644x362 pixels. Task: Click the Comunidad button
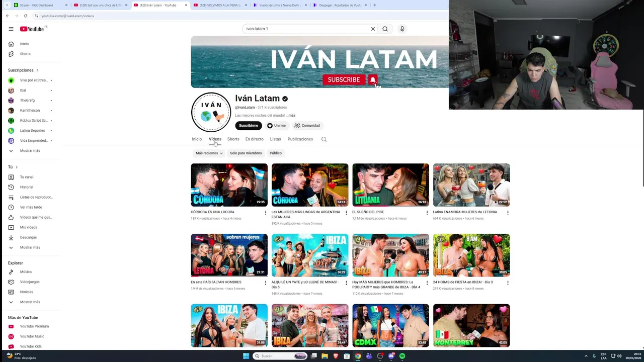pyautogui.click(x=307, y=126)
